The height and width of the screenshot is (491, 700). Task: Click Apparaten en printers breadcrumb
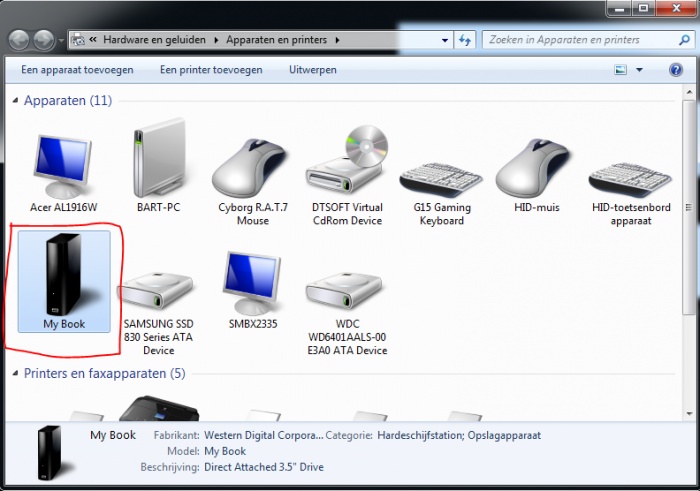(x=276, y=40)
